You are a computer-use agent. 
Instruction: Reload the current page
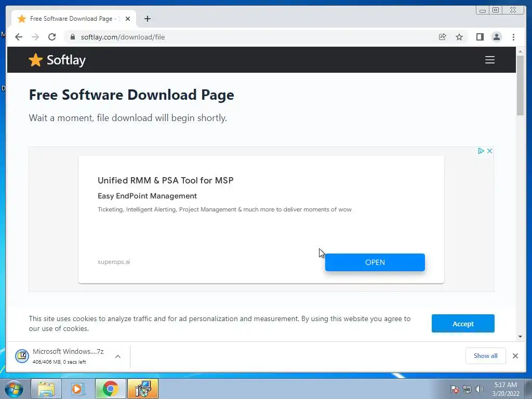52,37
